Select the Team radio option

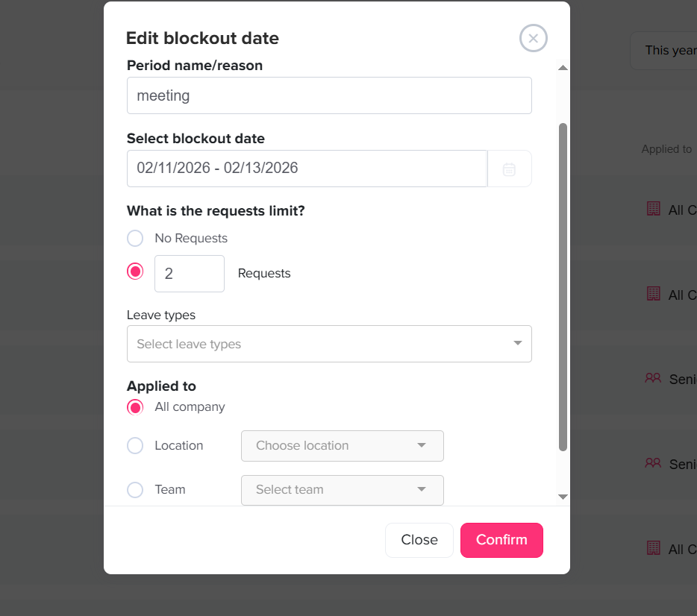click(x=135, y=490)
